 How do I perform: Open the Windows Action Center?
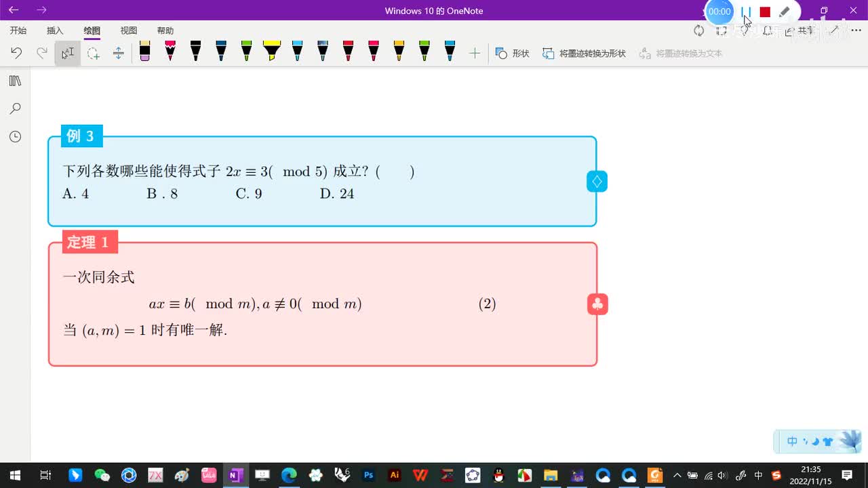click(847, 475)
